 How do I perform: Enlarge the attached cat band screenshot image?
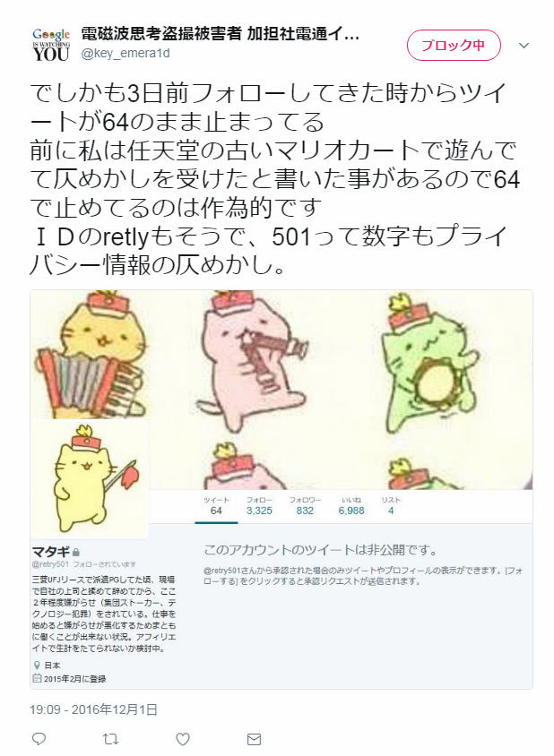pos(281,489)
